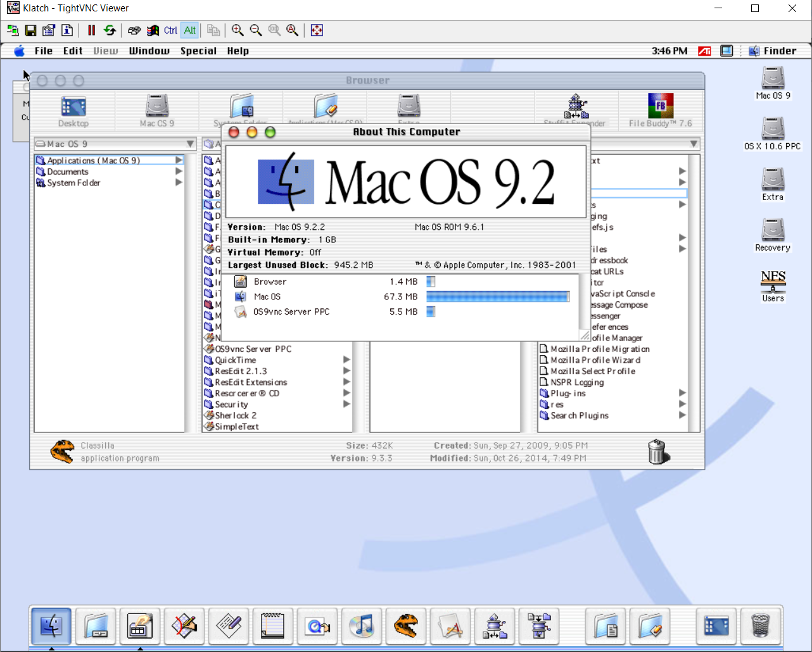Click the Trash icon in the dock

[759, 627]
